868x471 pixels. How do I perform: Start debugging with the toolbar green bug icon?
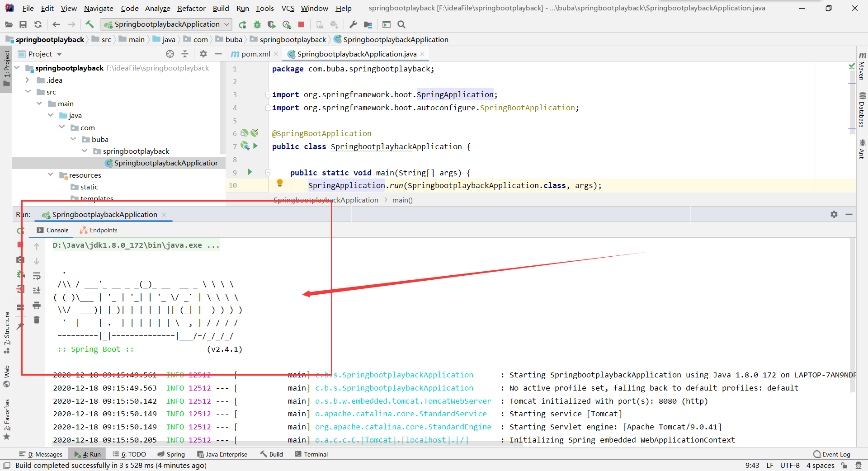click(x=257, y=24)
